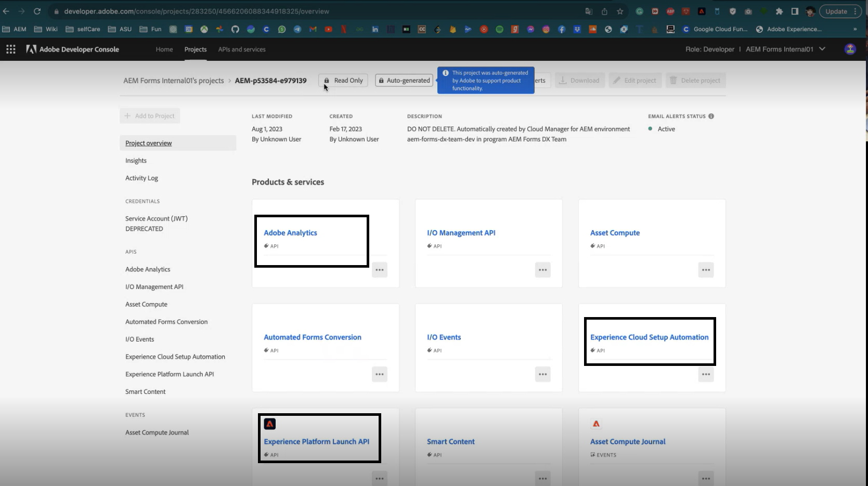
Task: Click the browser share icon
Action: coord(604,11)
